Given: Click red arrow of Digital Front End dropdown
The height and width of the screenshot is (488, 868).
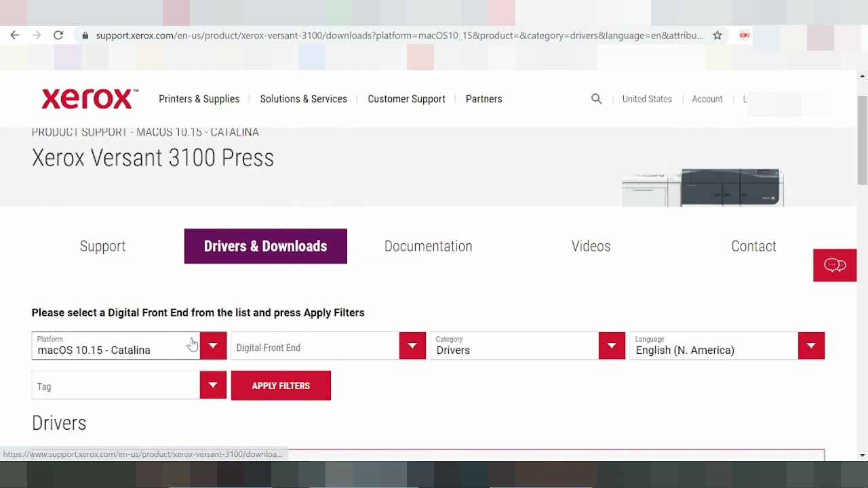Looking at the screenshot, I should [x=412, y=346].
